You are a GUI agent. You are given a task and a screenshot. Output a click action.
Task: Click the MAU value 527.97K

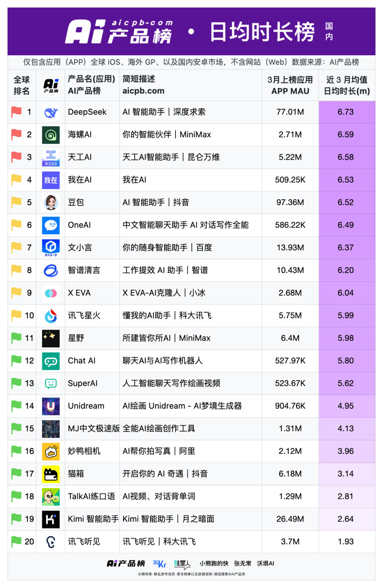click(x=290, y=361)
